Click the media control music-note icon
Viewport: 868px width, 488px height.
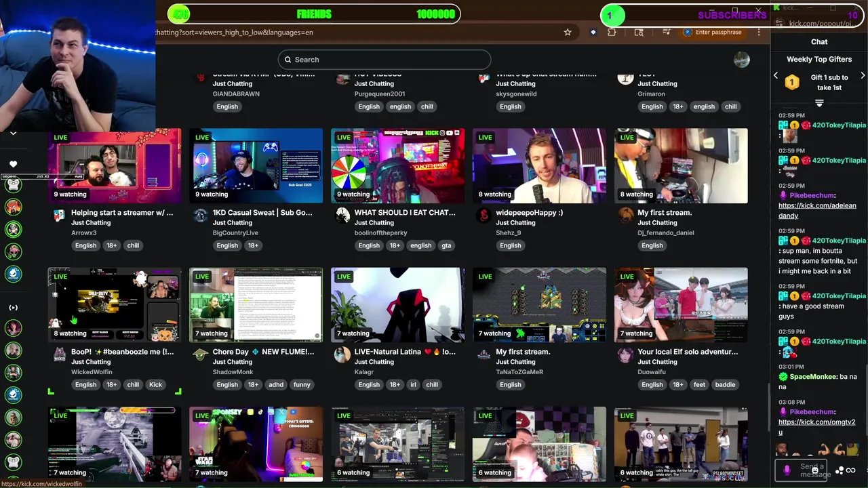tap(667, 32)
